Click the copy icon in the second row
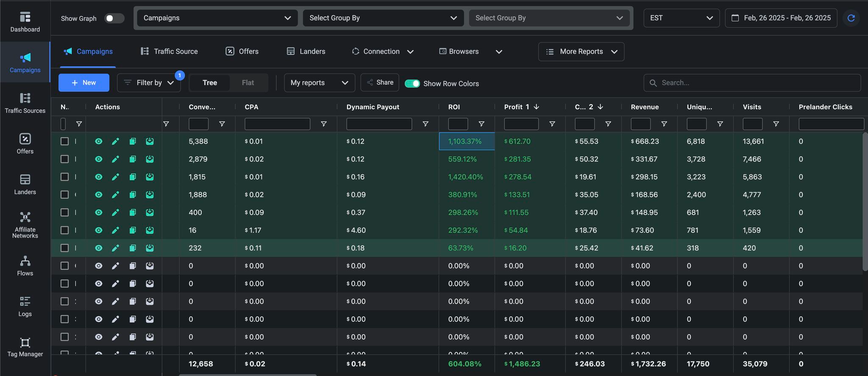868x376 pixels. [133, 159]
